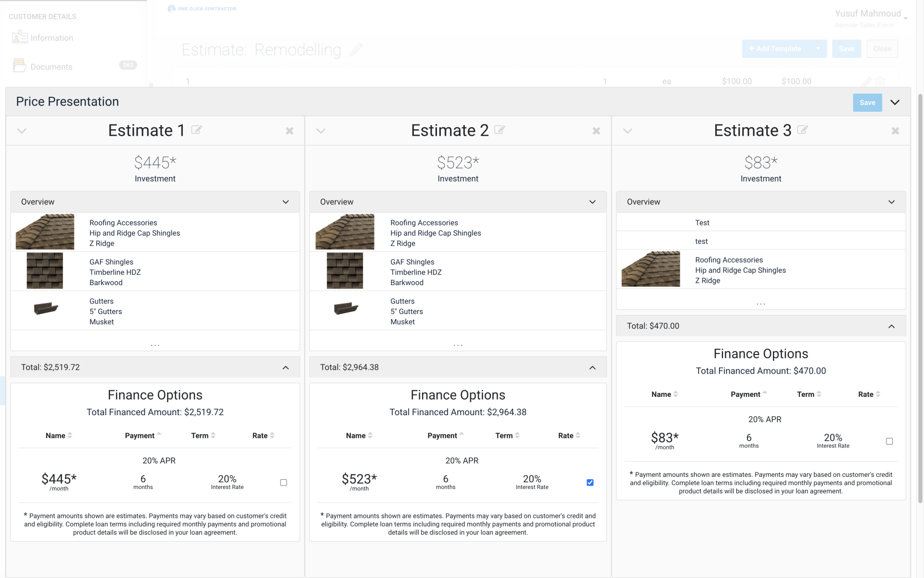Remove Estimate 3 with the X icon

895,131
